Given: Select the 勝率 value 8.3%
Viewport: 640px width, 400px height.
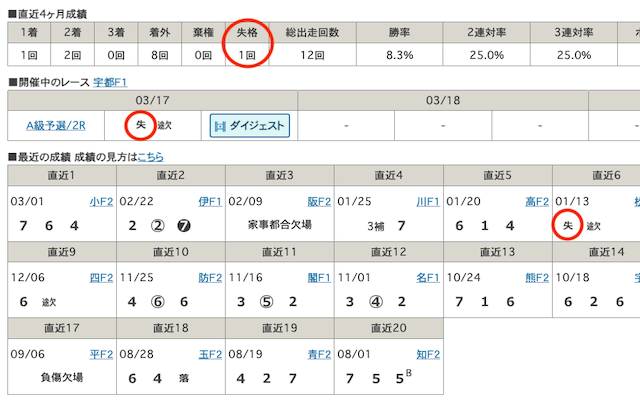Looking at the screenshot, I should pyautogui.click(x=400, y=55).
